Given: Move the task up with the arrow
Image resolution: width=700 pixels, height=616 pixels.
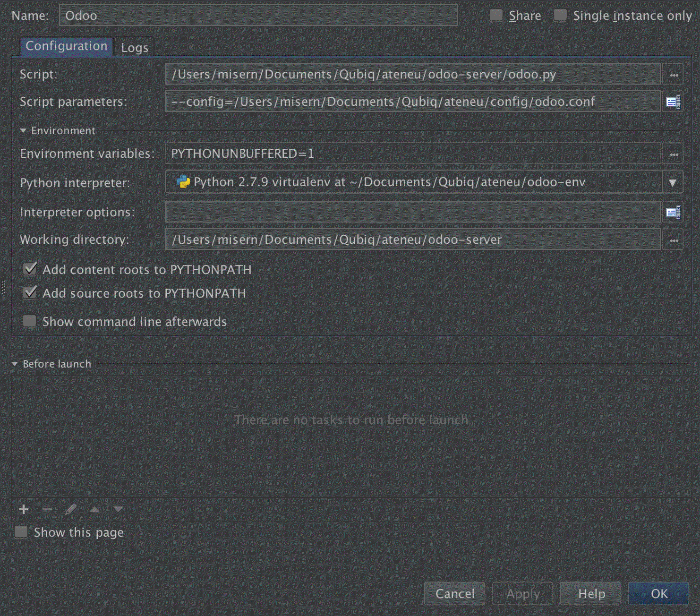Looking at the screenshot, I should (x=94, y=509).
